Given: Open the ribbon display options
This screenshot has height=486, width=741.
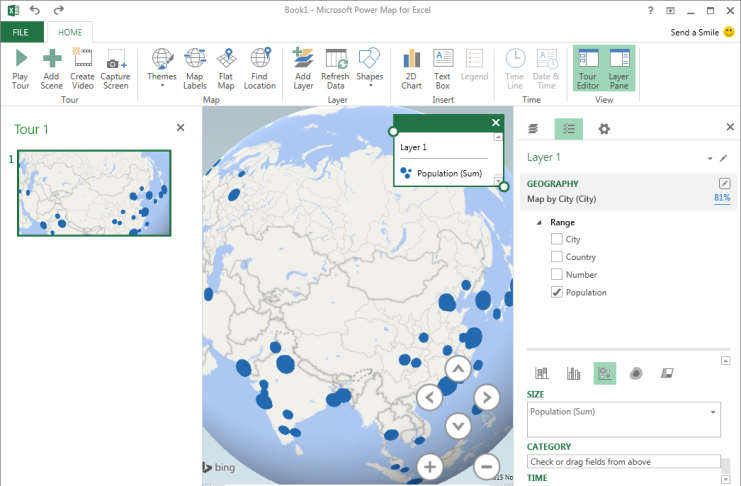Looking at the screenshot, I should click(671, 10).
